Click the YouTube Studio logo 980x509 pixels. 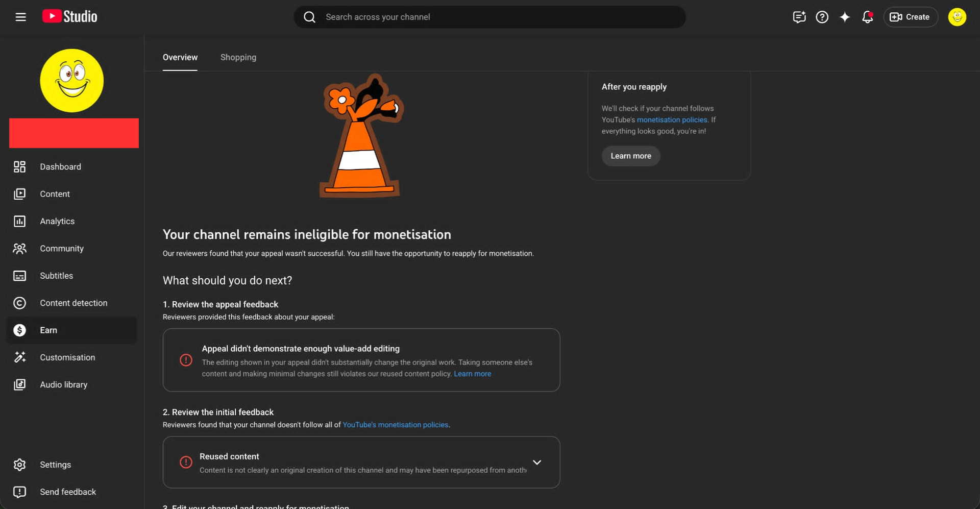[x=69, y=17]
